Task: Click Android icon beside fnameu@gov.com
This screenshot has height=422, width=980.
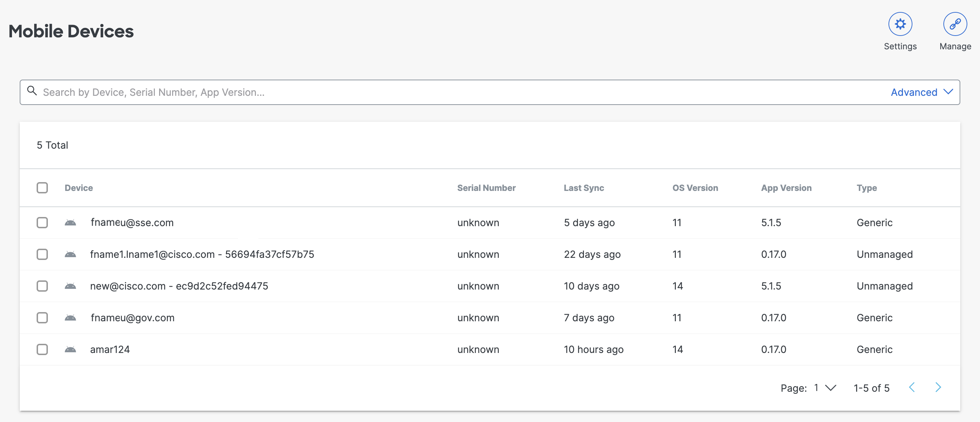Action: coord(70,318)
